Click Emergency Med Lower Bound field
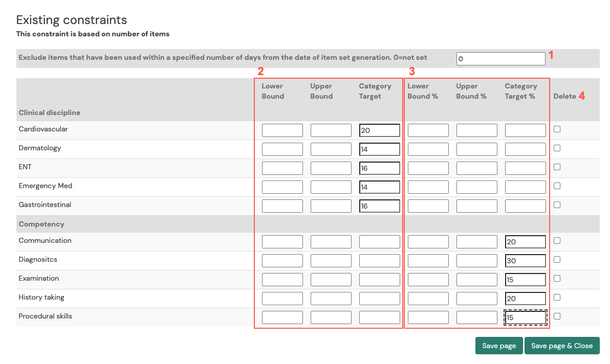The image size is (610, 364). (282, 187)
